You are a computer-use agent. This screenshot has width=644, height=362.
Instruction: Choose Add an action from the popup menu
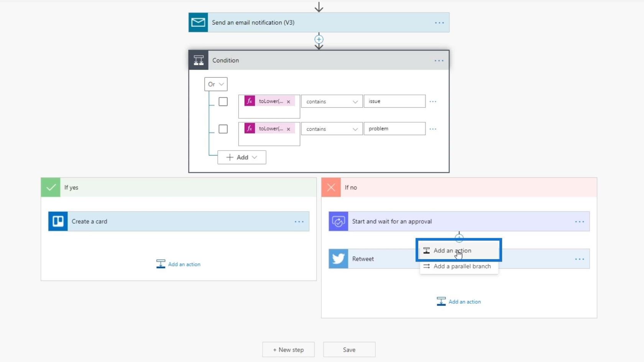coord(459,251)
